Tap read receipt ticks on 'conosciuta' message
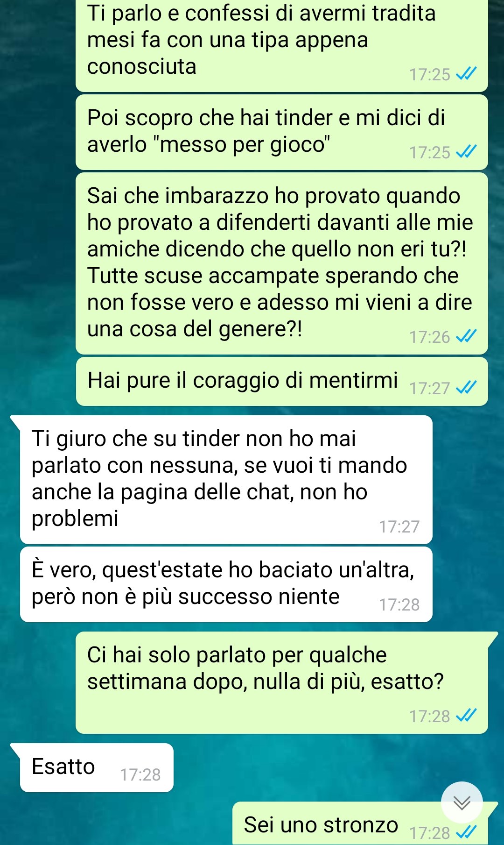 466,74
